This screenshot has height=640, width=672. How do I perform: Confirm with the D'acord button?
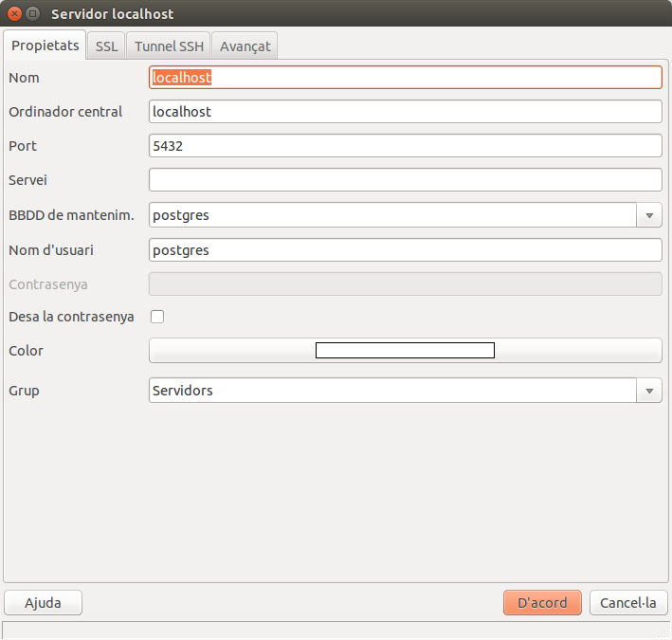[x=541, y=603]
